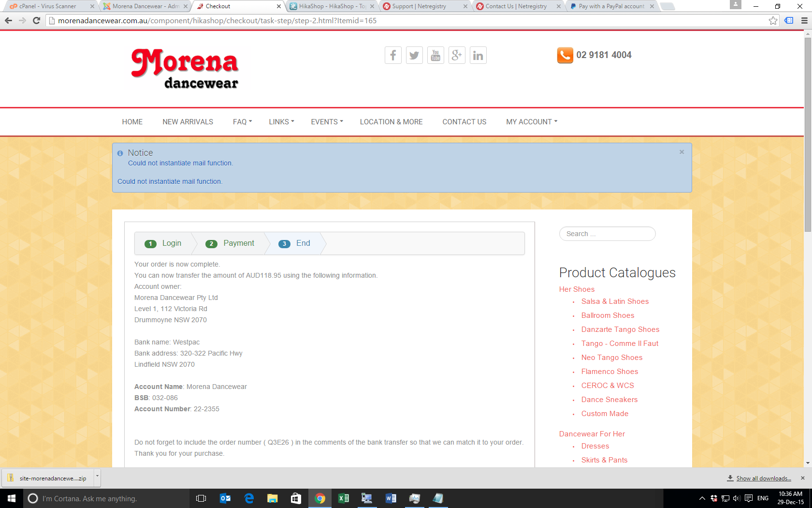Switch to the Morena Dancewear Admin tab
Viewport: 812px width, 508px height.
click(145, 6)
